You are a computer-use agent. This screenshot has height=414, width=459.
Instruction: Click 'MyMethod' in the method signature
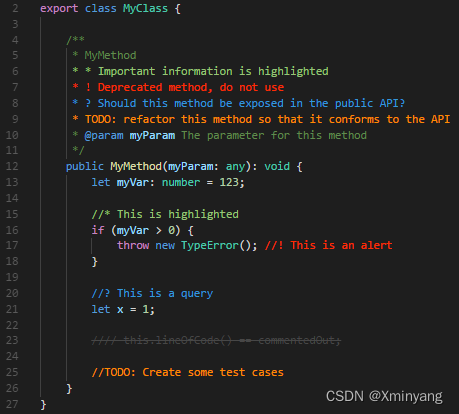(136, 166)
